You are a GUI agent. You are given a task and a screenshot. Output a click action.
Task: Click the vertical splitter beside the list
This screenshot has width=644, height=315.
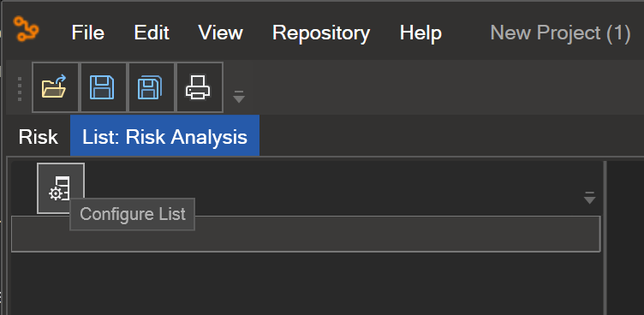tap(605, 238)
